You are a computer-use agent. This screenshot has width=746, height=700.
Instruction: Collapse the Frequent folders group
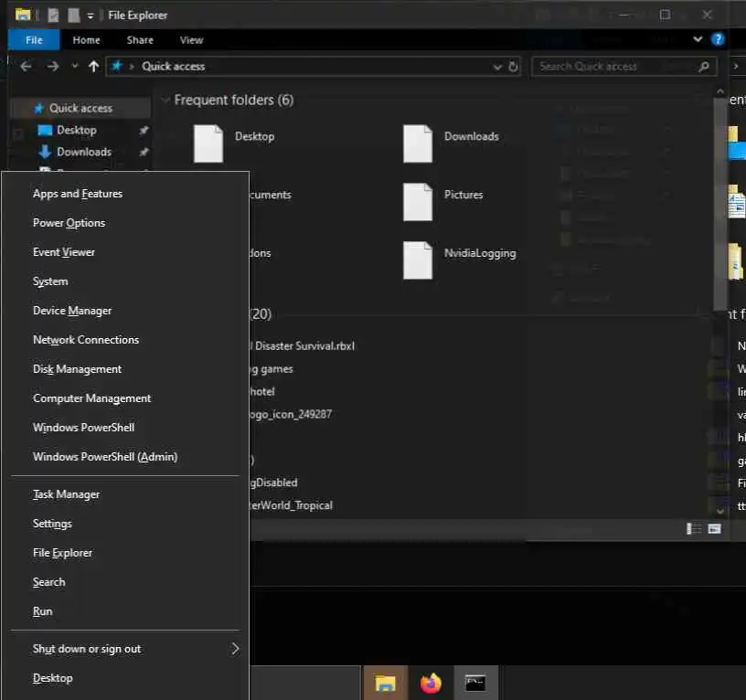[x=165, y=100]
